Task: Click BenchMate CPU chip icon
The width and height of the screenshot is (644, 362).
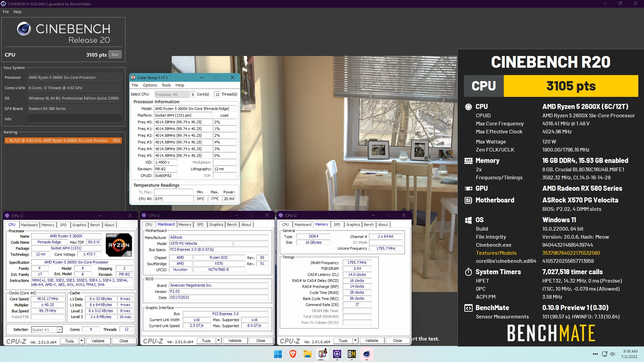Action: point(468,107)
